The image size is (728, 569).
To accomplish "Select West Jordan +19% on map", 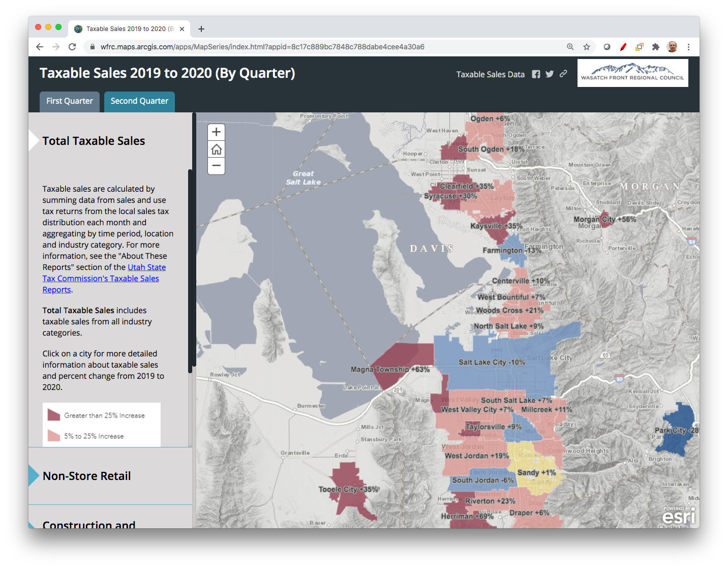I will coord(476,456).
